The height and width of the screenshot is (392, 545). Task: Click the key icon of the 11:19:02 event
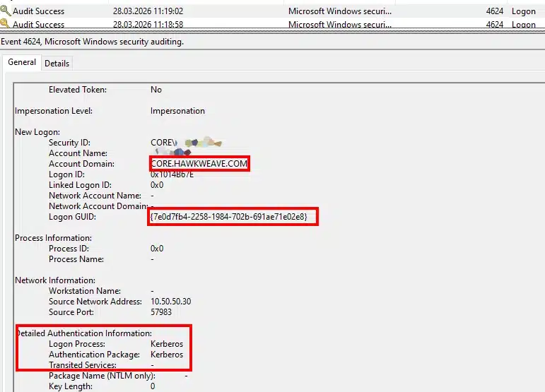pos(6,11)
